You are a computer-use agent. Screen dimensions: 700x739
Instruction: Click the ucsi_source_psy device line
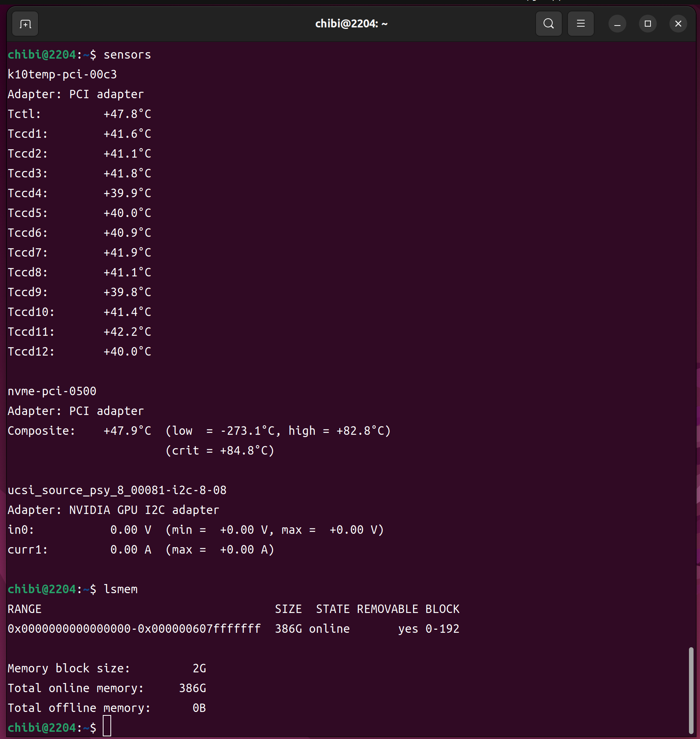[x=117, y=490]
